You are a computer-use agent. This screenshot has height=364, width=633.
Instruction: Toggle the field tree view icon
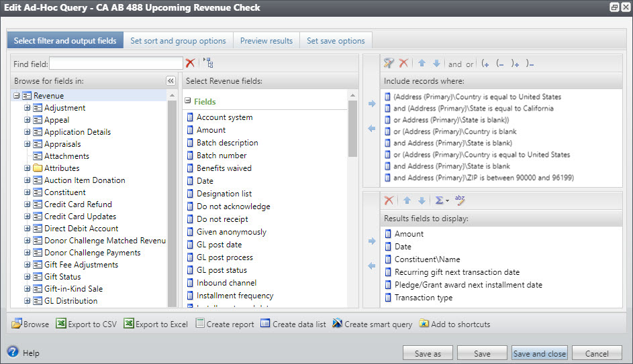208,63
